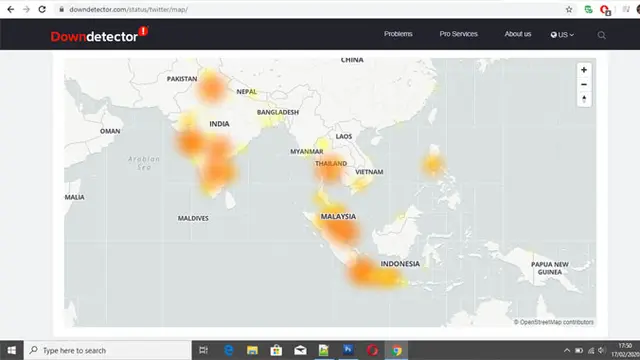Screen dimensions: 640x360
Task: Focus the downdetector.com address bar URL
Action: pyautogui.click(x=128, y=9)
